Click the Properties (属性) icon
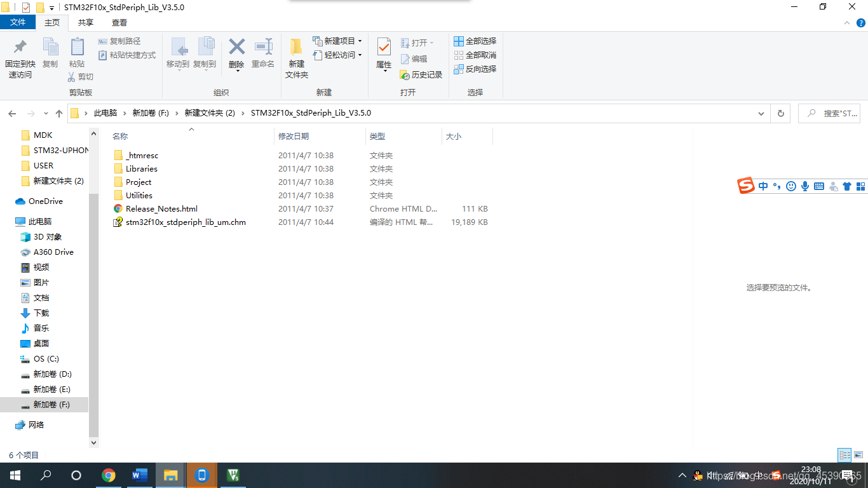Image resolution: width=868 pixels, height=488 pixels. [x=384, y=46]
